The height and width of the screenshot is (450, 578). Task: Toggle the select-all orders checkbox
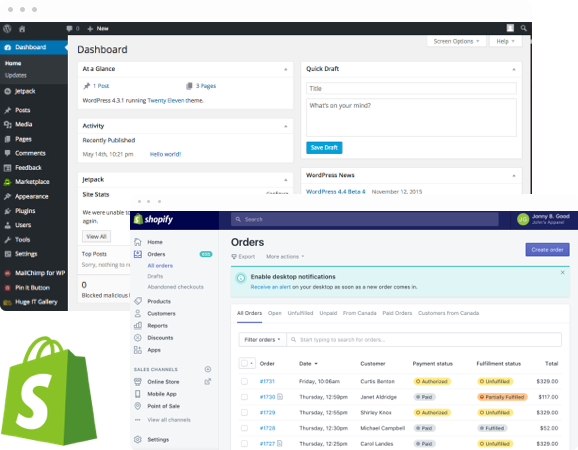(x=244, y=363)
